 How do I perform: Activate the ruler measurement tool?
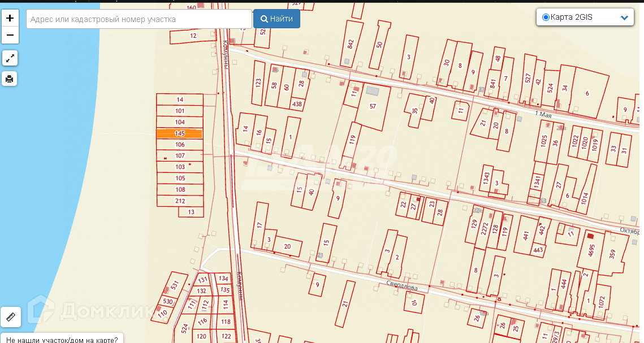coord(10,317)
